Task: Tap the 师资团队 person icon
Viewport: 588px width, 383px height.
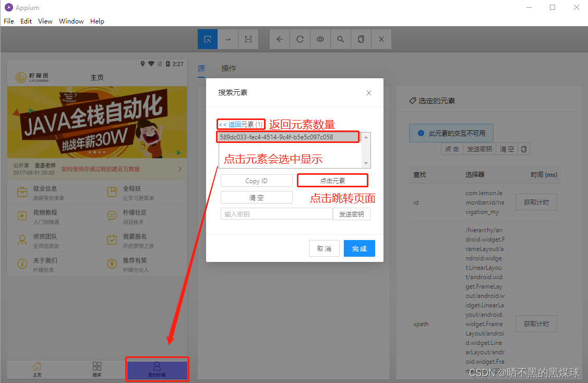Action: point(22,240)
